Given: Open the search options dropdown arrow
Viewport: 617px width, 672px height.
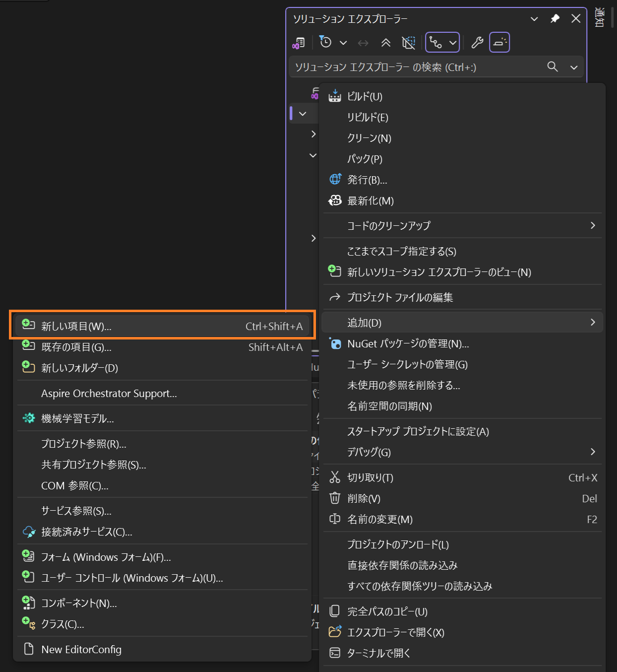Looking at the screenshot, I should (x=574, y=67).
